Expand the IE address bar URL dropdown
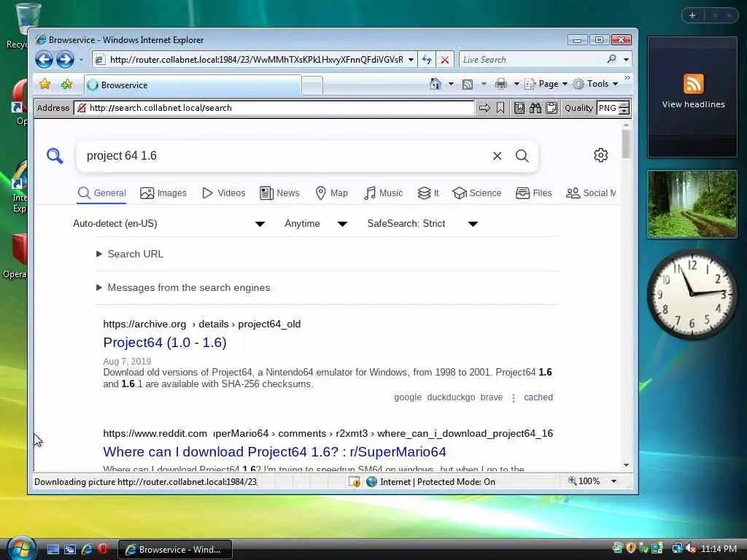Viewport: 747px width, 560px height. pyautogui.click(x=411, y=60)
